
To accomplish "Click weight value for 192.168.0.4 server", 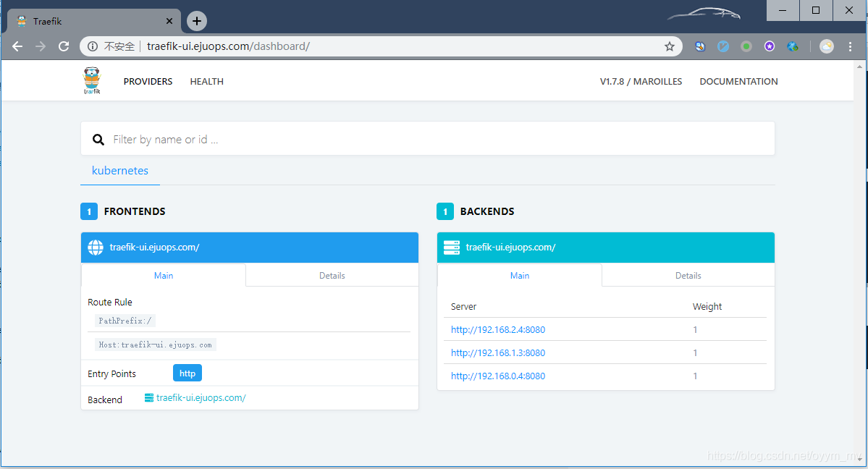I will pos(695,376).
